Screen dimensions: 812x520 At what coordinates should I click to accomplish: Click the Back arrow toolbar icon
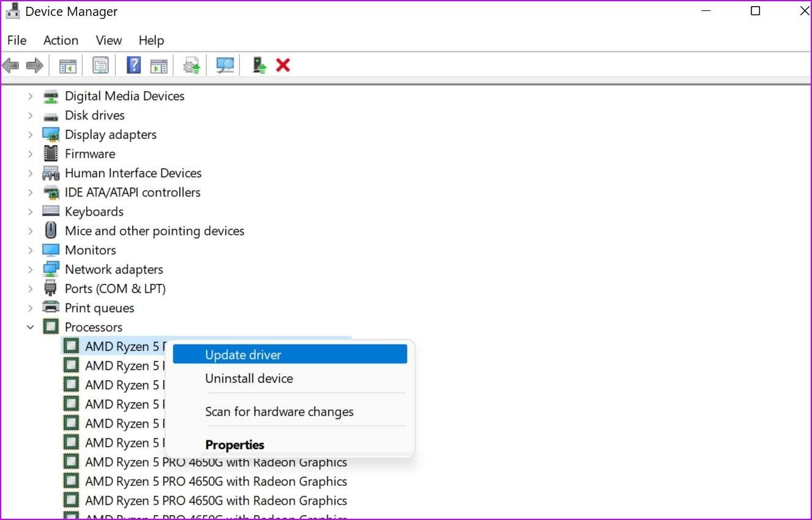click(x=10, y=65)
